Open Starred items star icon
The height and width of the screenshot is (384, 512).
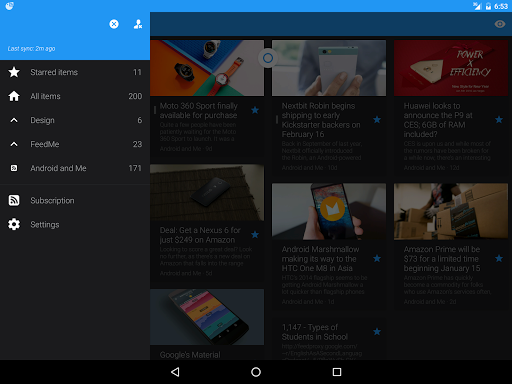coord(14,72)
